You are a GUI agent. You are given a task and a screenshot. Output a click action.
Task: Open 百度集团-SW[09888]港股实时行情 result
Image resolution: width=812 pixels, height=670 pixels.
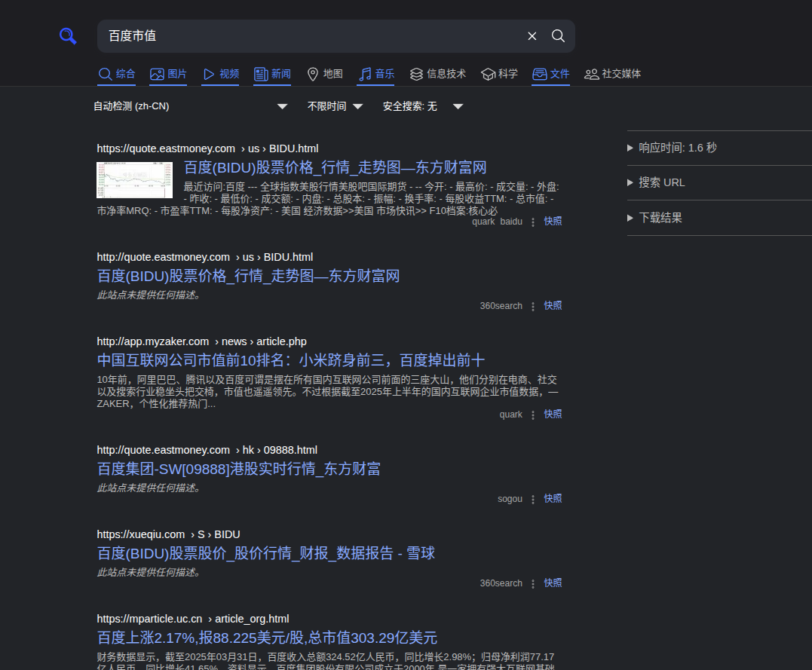[x=239, y=470]
